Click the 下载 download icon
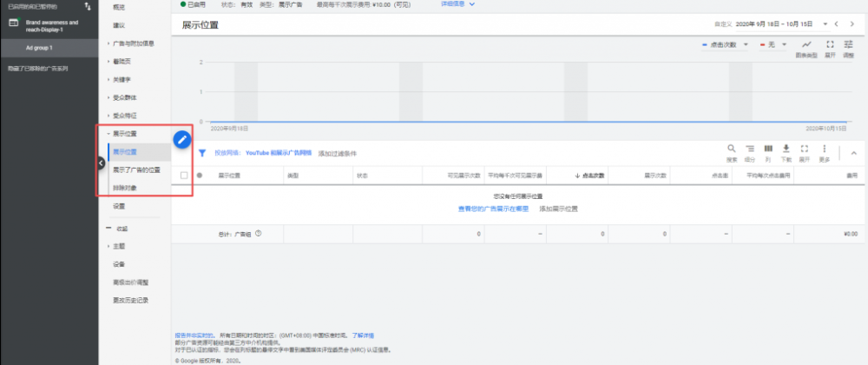 (786, 149)
